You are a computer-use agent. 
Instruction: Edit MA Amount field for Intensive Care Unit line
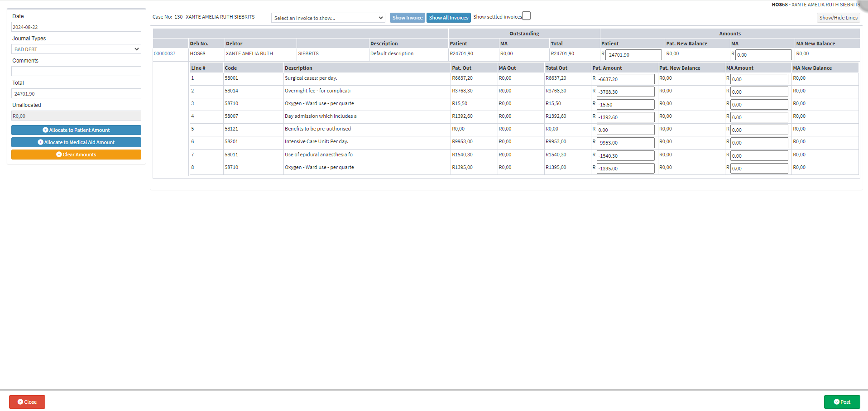(x=759, y=143)
